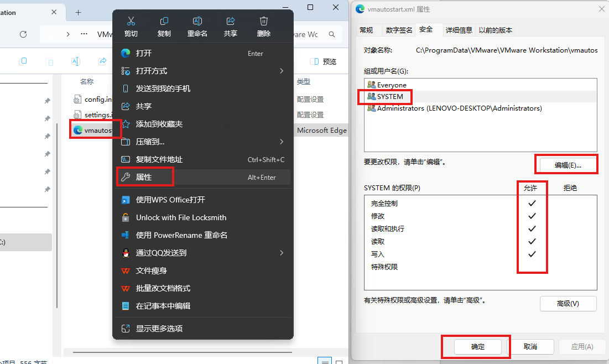
Task: Expand the 通过QQ发送到 submenu
Action: pyautogui.click(x=203, y=253)
